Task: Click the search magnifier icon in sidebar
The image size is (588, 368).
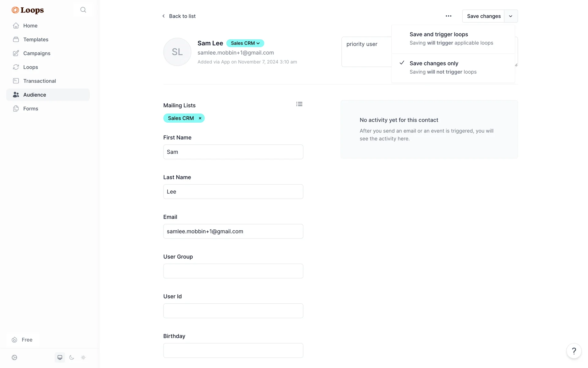Action: pyautogui.click(x=83, y=10)
